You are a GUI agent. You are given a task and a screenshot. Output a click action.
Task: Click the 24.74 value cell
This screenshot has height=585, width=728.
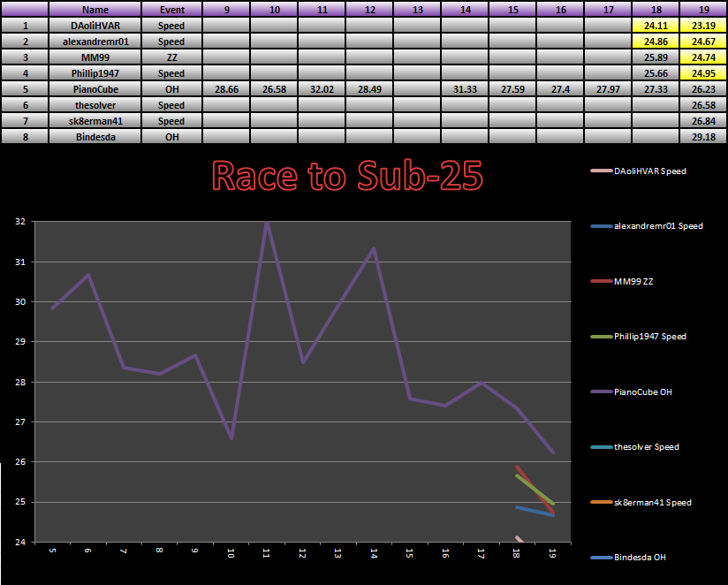[704, 57]
